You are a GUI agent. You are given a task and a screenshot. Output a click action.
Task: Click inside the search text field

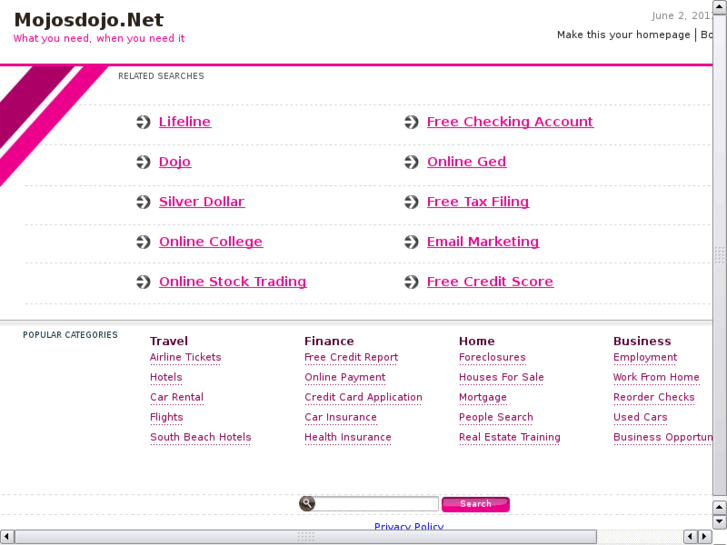[377, 504]
